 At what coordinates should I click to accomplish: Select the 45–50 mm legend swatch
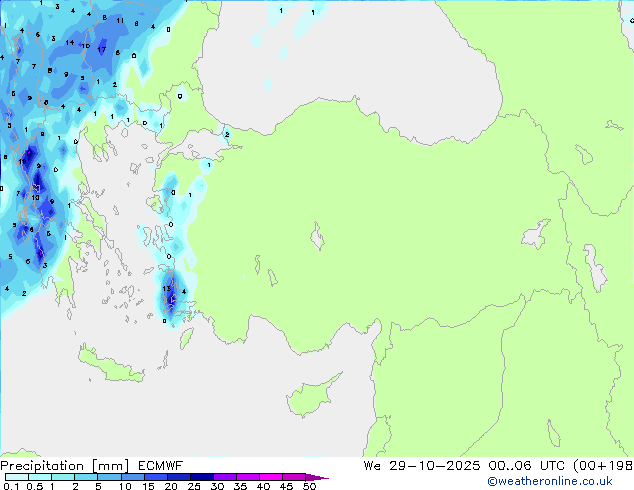(294, 477)
